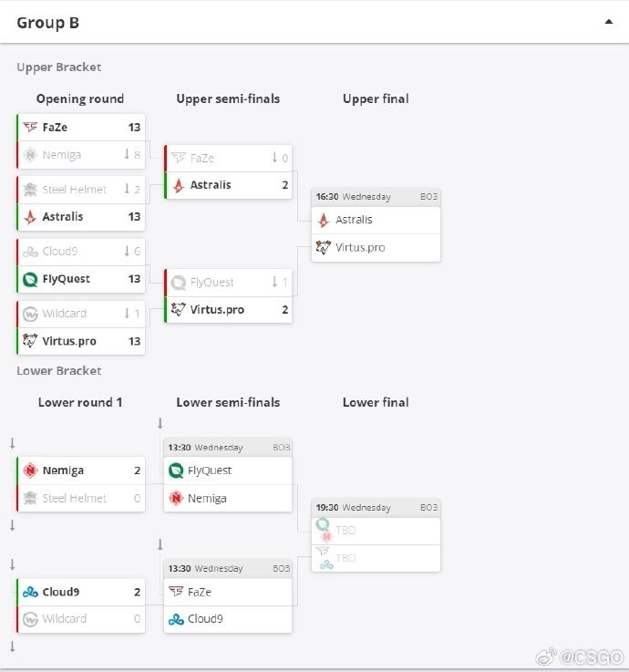Click Cloud9 logo in lower round 1
Viewport: 629px width, 672px height.
(x=30, y=592)
